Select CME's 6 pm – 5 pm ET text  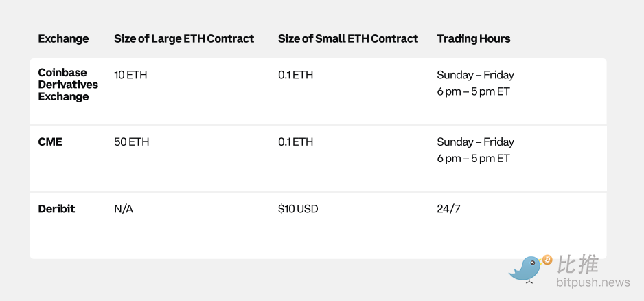point(473,159)
